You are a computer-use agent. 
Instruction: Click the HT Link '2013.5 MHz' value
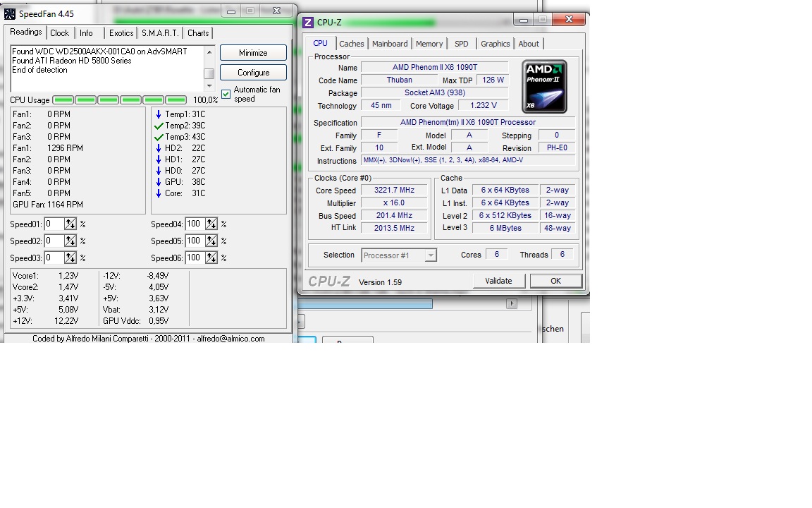(x=395, y=228)
